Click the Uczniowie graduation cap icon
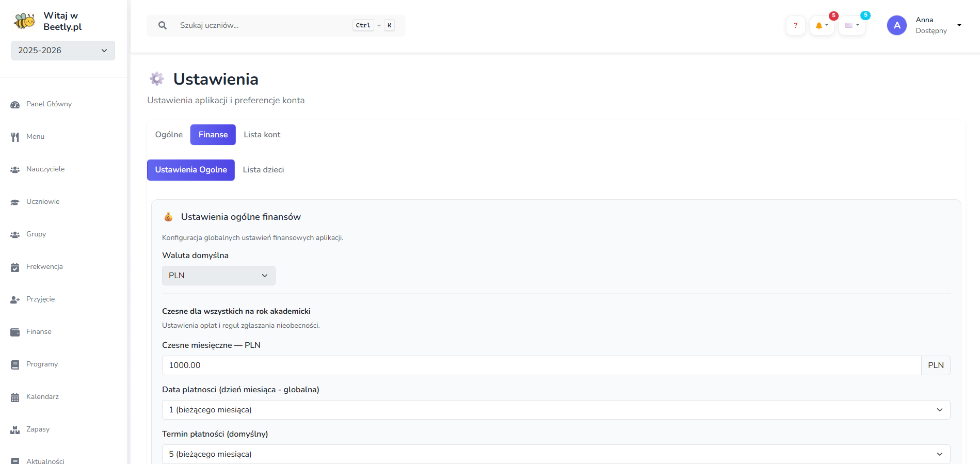980x464 pixels. (x=15, y=202)
